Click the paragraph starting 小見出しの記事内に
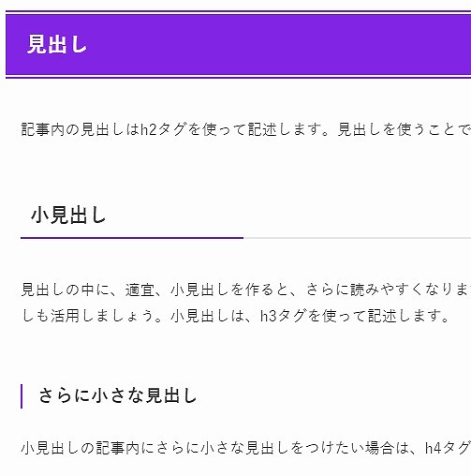Image resolution: width=471 pixels, height=476 pixels. pos(246,448)
